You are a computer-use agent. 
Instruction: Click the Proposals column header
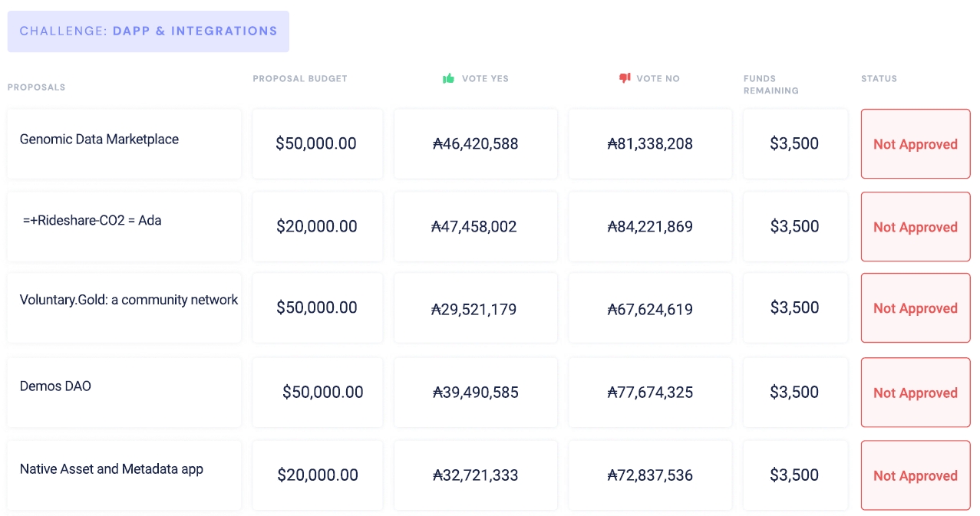coord(36,87)
